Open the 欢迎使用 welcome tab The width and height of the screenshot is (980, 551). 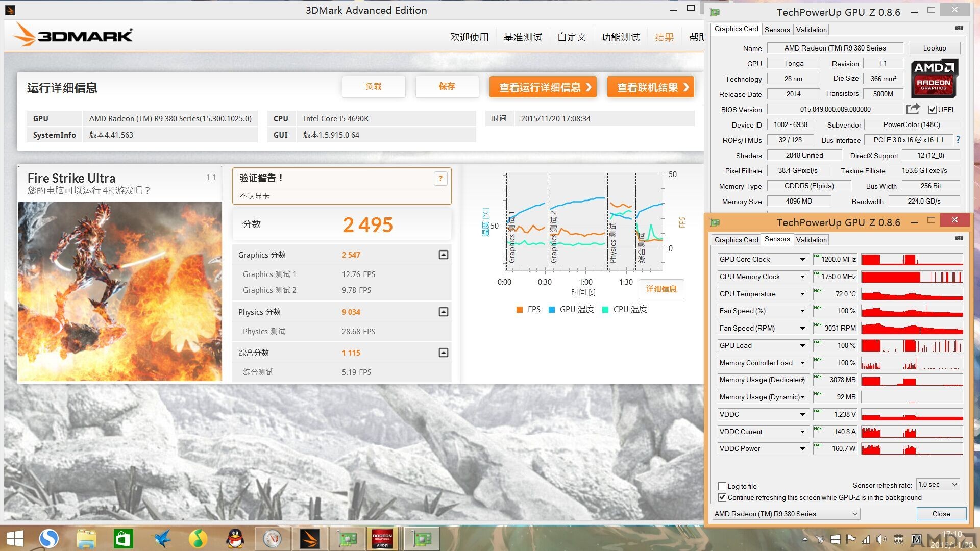tap(469, 37)
